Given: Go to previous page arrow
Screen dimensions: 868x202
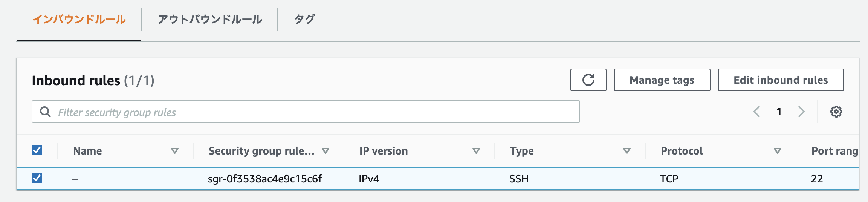Looking at the screenshot, I should [x=756, y=112].
